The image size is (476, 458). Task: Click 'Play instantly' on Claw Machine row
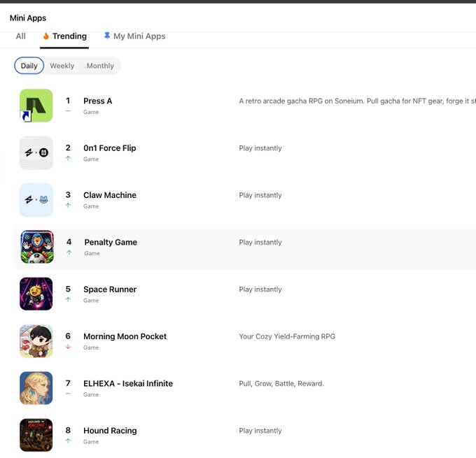click(x=260, y=195)
